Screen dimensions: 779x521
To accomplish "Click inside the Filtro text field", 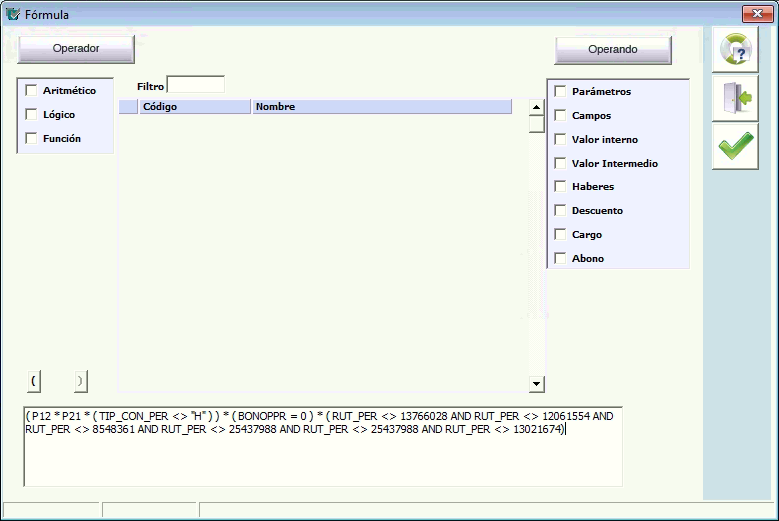I will point(195,85).
